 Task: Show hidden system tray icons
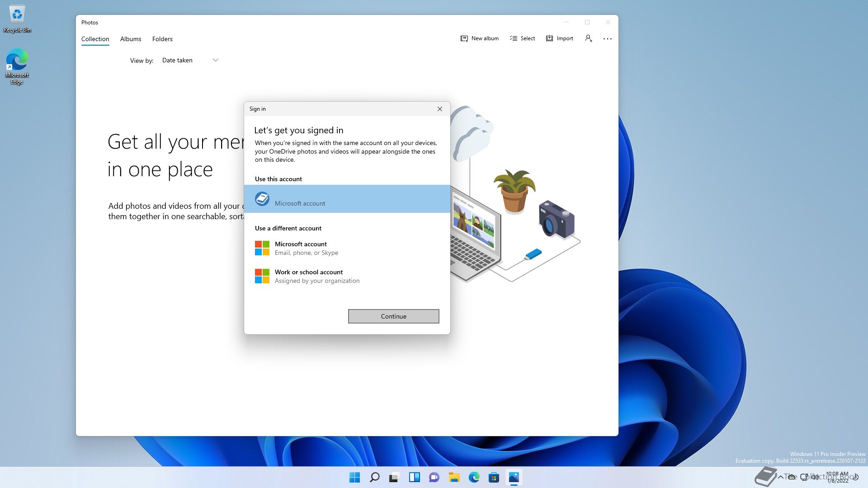(x=781, y=477)
